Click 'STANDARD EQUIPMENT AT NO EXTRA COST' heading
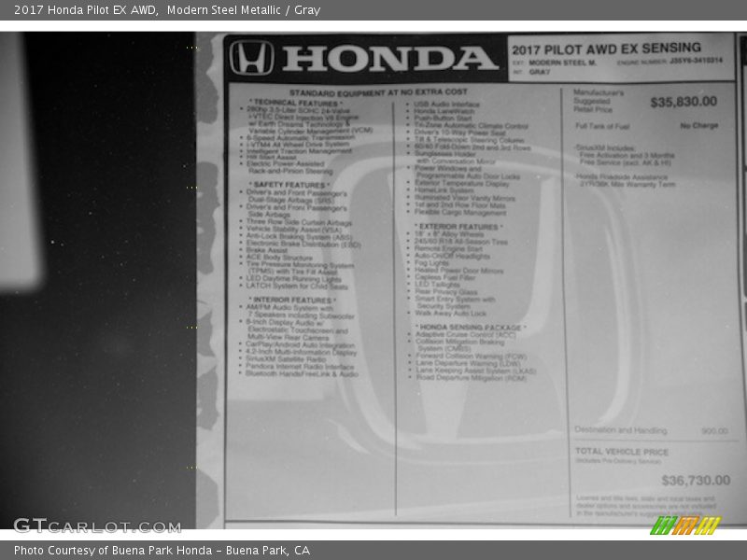This screenshot has width=747, height=560. pyautogui.click(x=378, y=92)
